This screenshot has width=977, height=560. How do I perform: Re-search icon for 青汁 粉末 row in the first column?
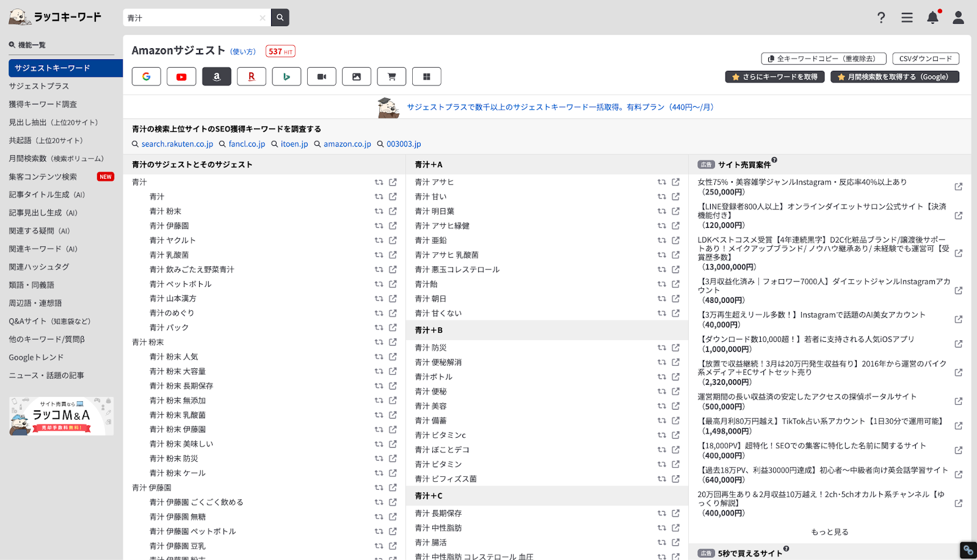[379, 211]
